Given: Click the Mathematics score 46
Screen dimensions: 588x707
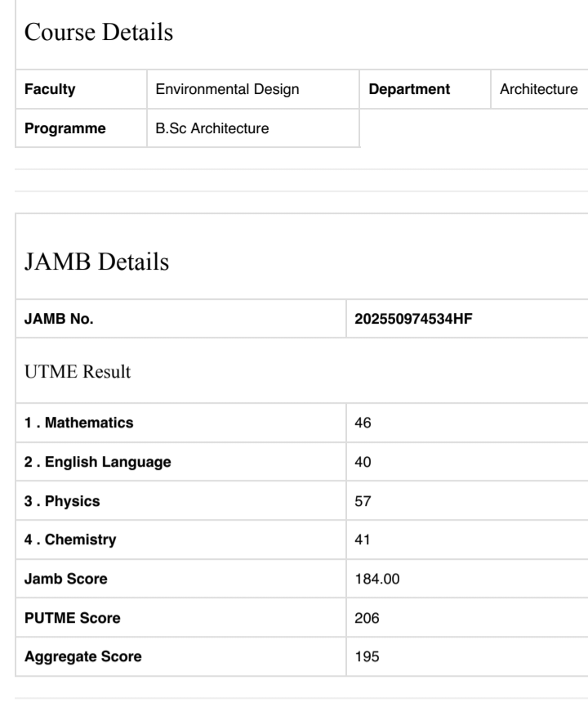Looking at the screenshot, I should point(363,423).
